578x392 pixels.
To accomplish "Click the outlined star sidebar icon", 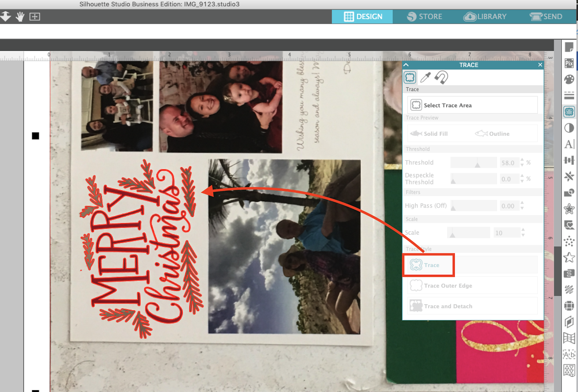I will coord(569,257).
